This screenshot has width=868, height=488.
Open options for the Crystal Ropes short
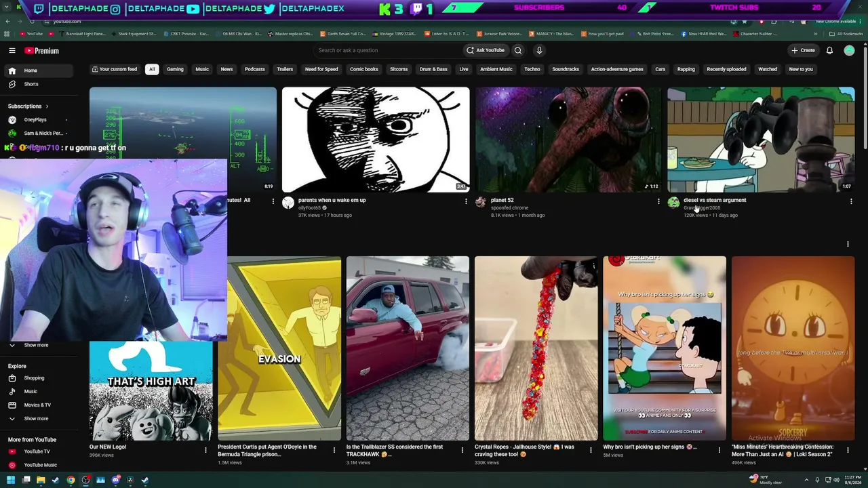[x=591, y=449]
